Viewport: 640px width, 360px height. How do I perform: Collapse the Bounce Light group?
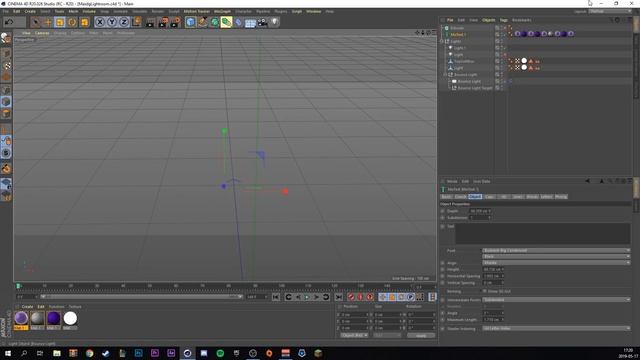445,75
